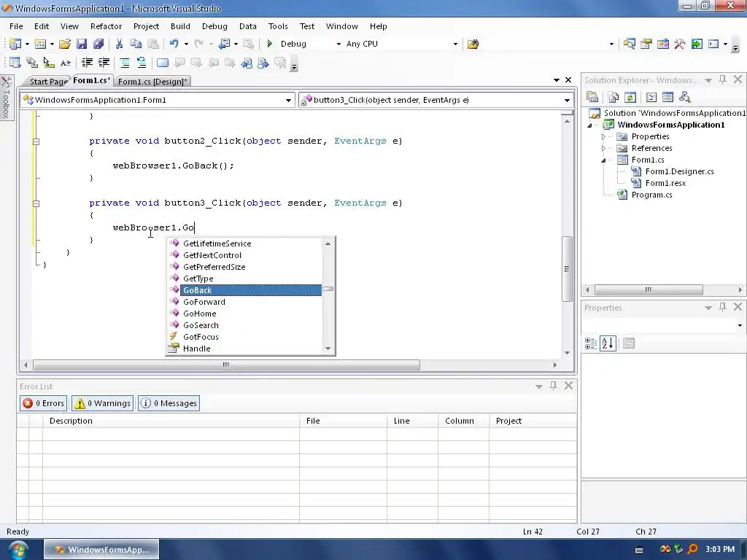Expand the References node in Solution Explorer
The image size is (747, 560).
click(x=603, y=148)
